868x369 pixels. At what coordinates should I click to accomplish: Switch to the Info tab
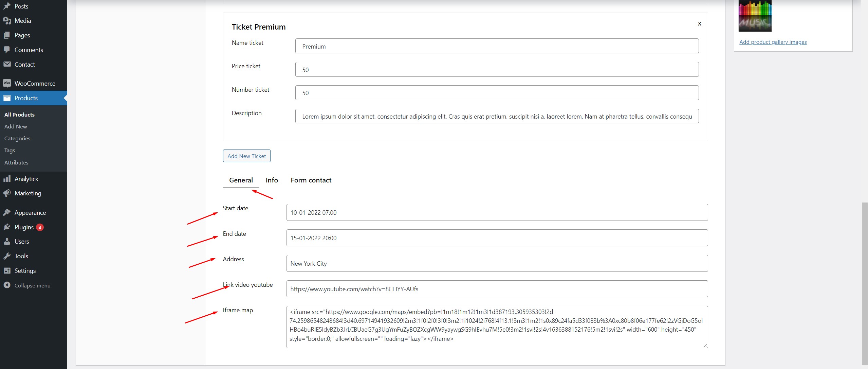pos(272,180)
